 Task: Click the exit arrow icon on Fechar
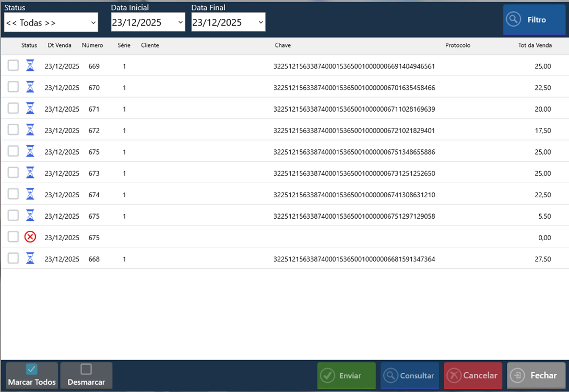coord(517,376)
